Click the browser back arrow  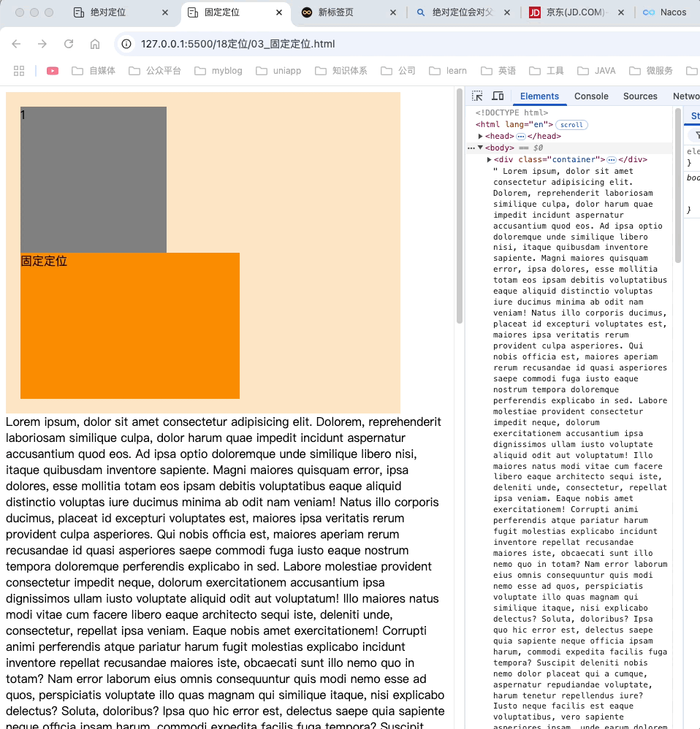pyautogui.click(x=16, y=44)
